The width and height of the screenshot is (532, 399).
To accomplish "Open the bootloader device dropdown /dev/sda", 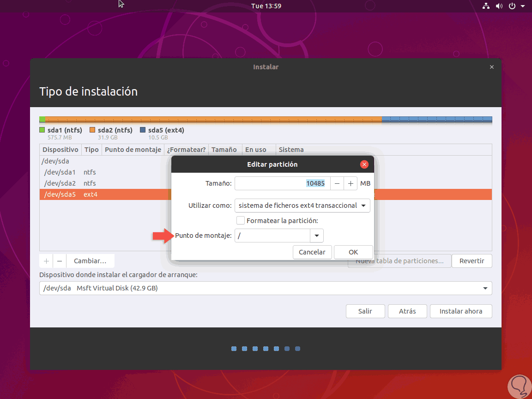I will pyautogui.click(x=266, y=288).
